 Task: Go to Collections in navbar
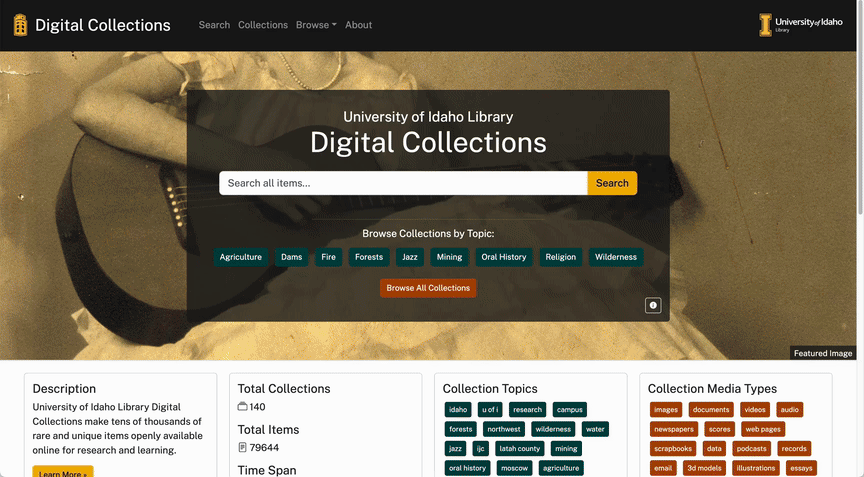[263, 25]
